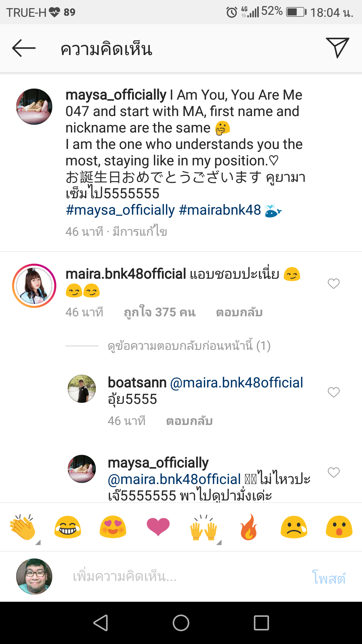This screenshot has height=644, width=362.
Task: Expand previous replies (1)
Action: click(x=189, y=346)
